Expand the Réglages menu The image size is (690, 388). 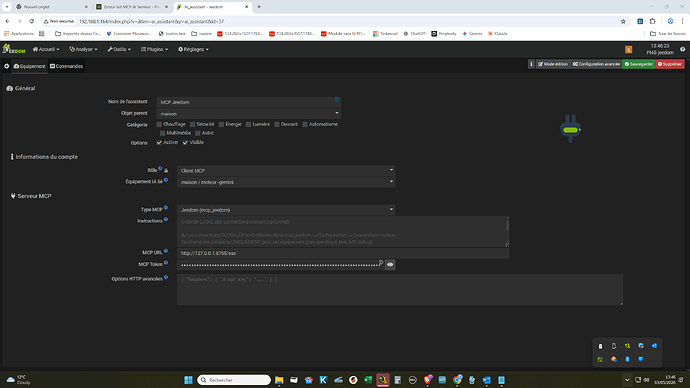(x=193, y=49)
